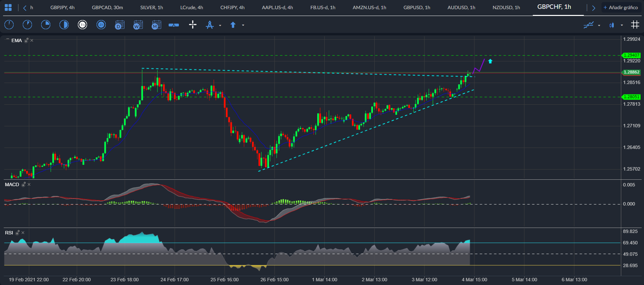Click the 19 Feb 2021 22:00 time label

[x=29, y=280]
